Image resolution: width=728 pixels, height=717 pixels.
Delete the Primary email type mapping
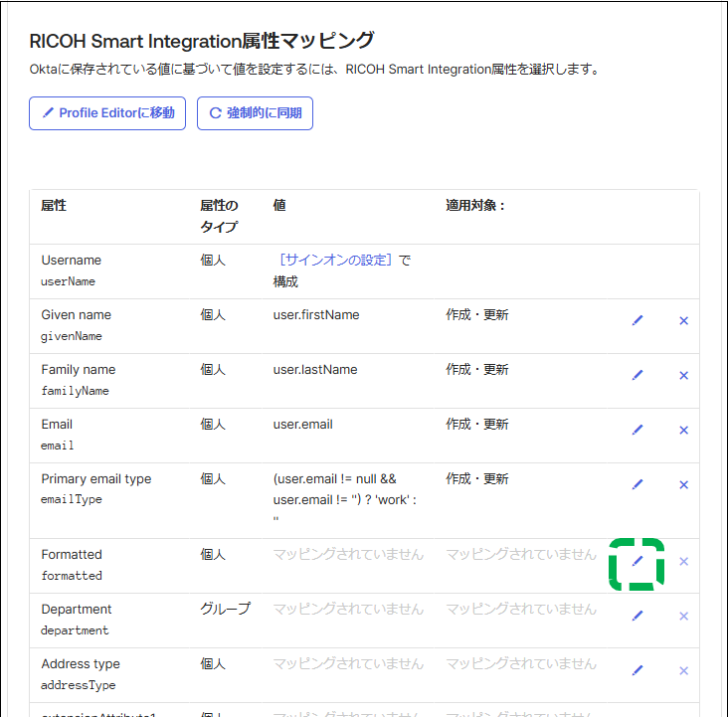tap(683, 485)
